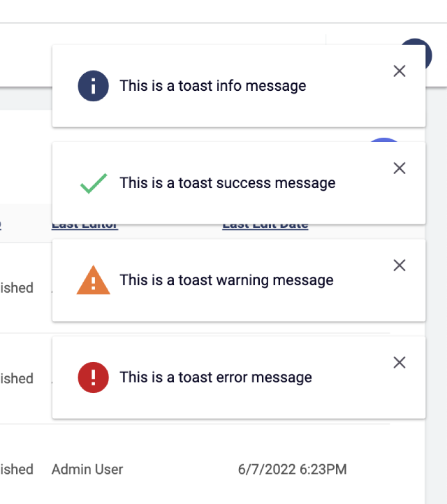Click the red error exclamation icon
This screenshot has width=447, height=504.
(93, 377)
